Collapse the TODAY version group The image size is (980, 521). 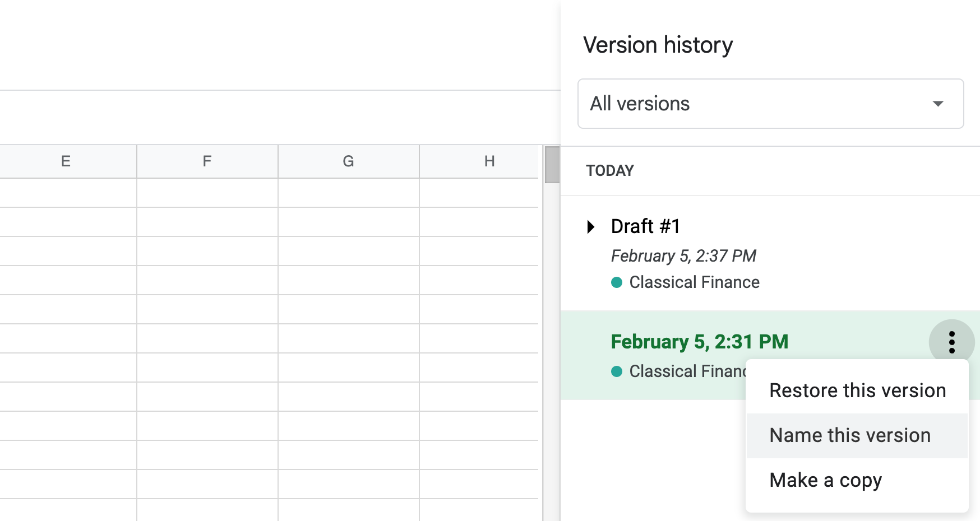coord(610,171)
